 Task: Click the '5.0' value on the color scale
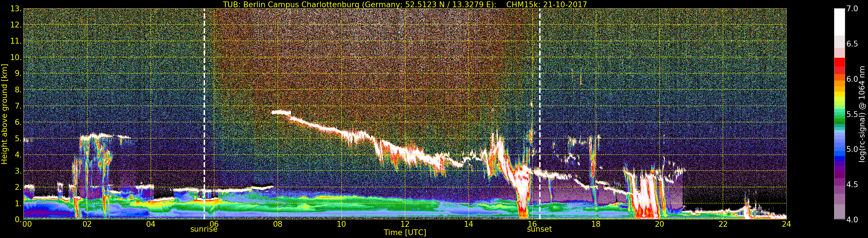pyautogui.click(x=852, y=149)
